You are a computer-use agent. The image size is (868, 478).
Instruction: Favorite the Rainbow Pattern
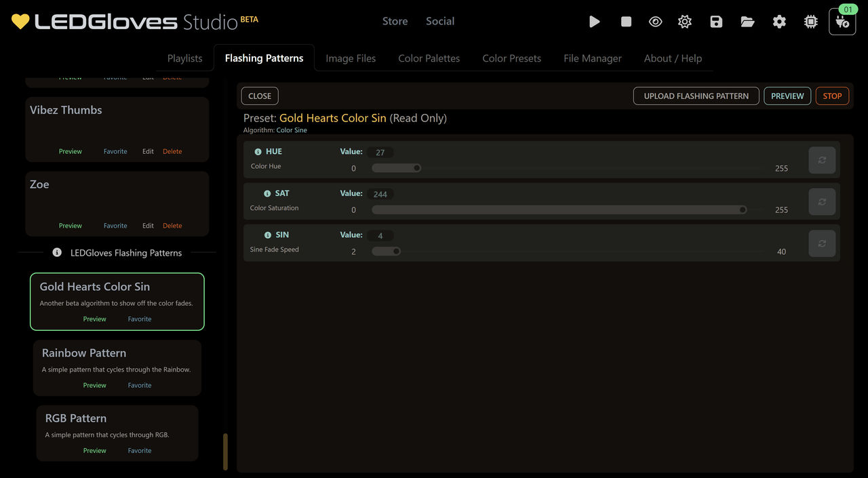(x=140, y=385)
